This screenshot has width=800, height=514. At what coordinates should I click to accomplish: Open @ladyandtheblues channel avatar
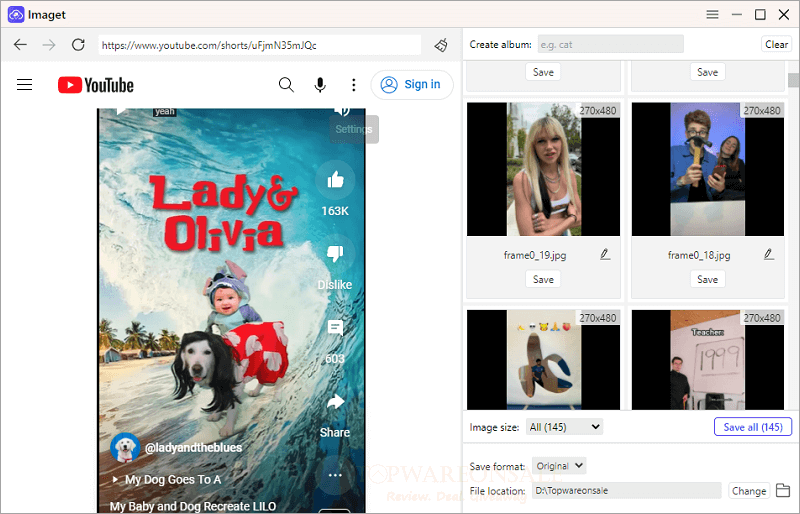125,448
